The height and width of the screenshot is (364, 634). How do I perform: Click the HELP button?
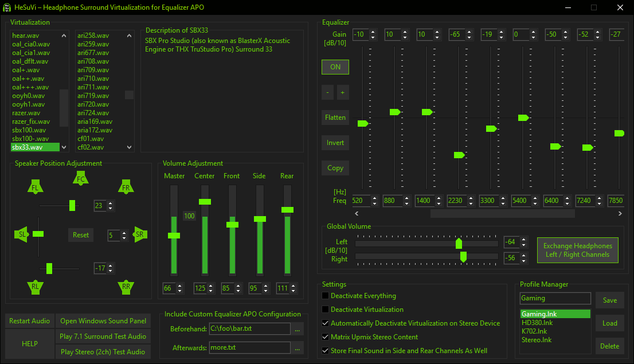[29, 344]
